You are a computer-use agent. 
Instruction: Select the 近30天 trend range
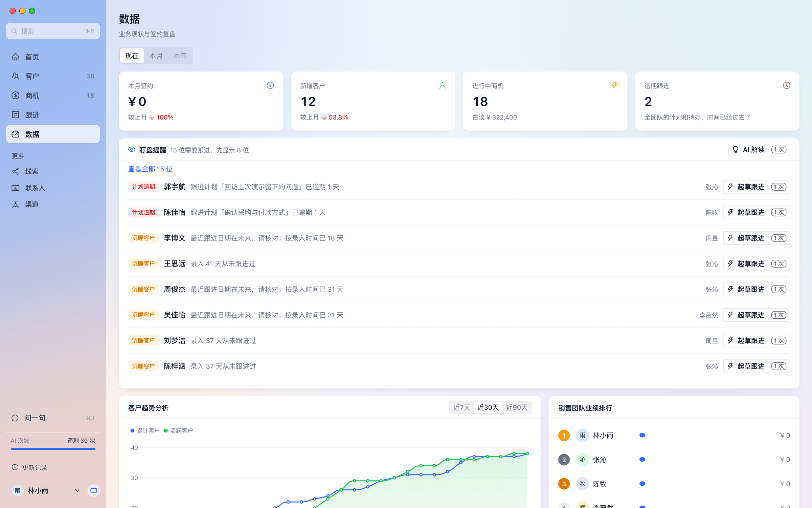coord(488,407)
